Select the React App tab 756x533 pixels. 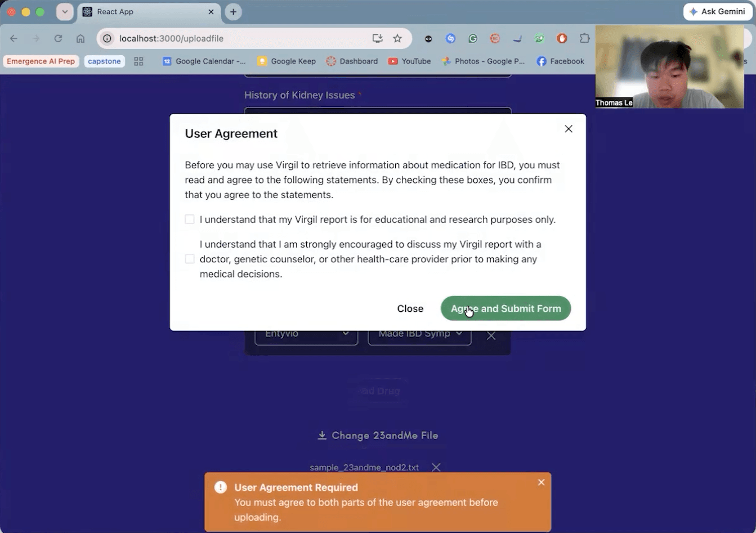pyautogui.click(x=149, y=12)
